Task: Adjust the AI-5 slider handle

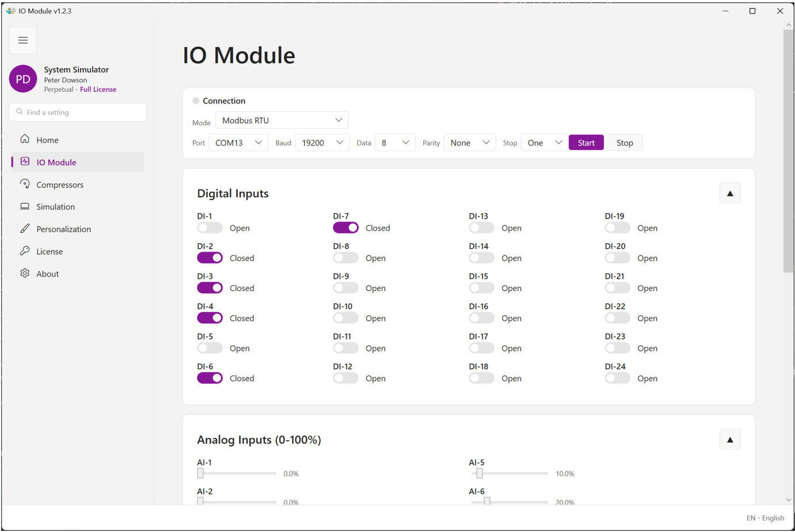Action: pos(479,473)
